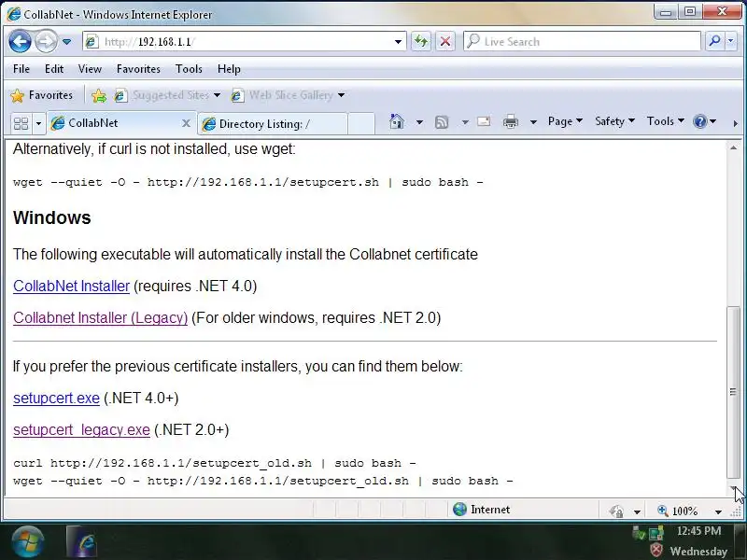This screenshot has height=560, width=747.
Task: Click the curl setupcert_old.sh command line
Action: pyautogui.click(x=215, y=463)
